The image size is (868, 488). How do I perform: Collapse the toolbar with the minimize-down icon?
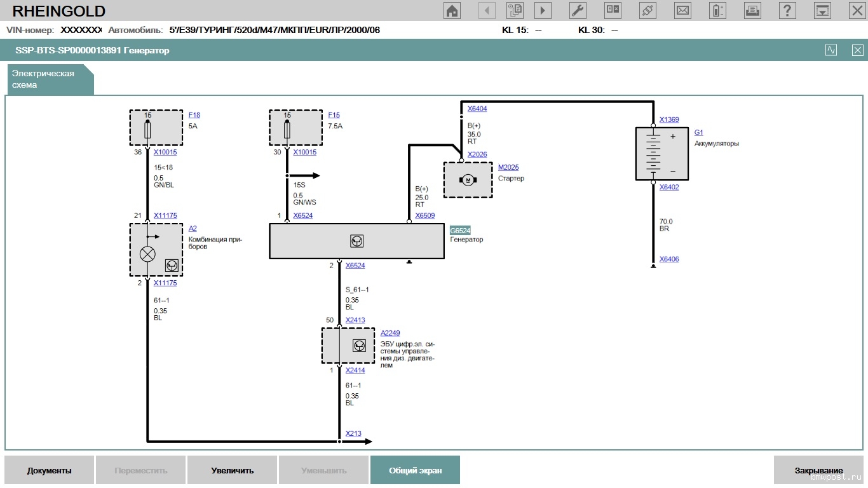[822, 11]
